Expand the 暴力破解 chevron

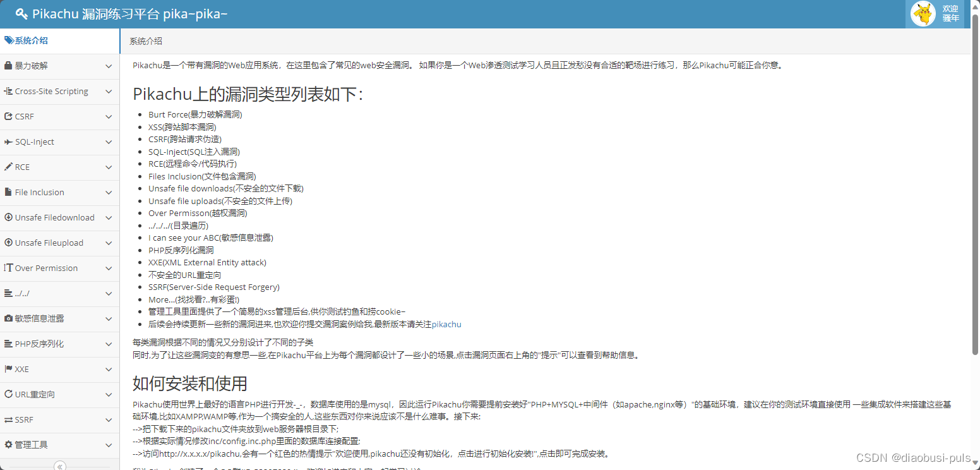click(x=109, y=66)
